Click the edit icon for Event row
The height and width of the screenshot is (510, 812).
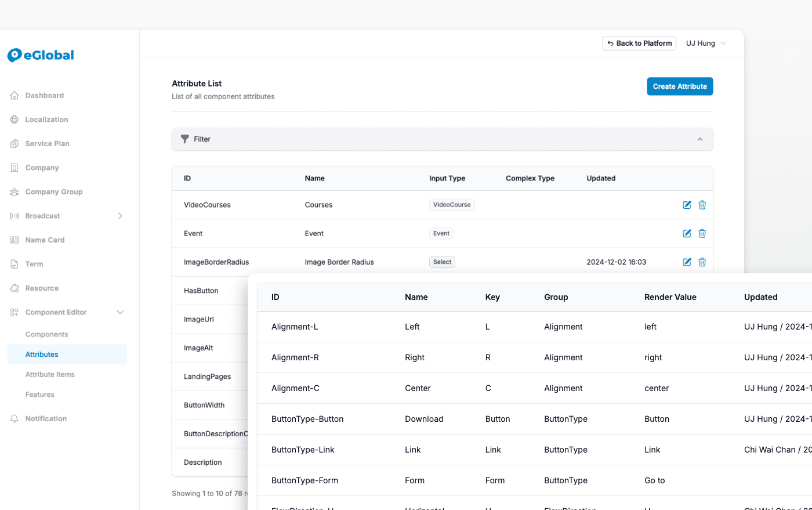coord(687,233)
